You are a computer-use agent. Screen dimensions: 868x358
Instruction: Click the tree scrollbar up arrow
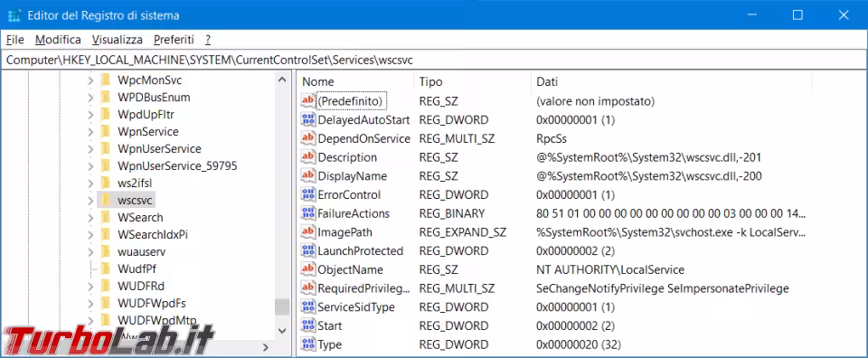[x=282, y=80]
